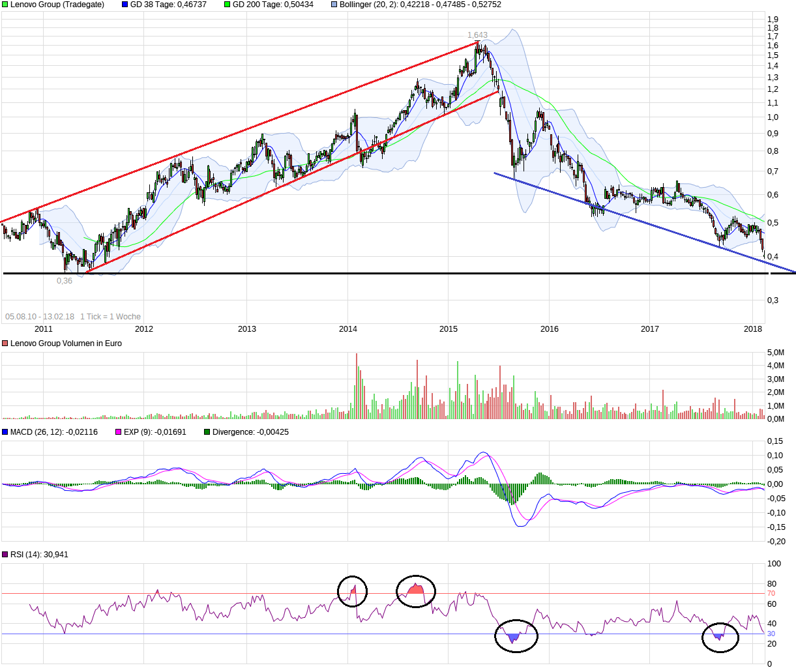This screenshot has height=672, width=796.
Task: Click the 2015 year axis label
Action: 449,329
